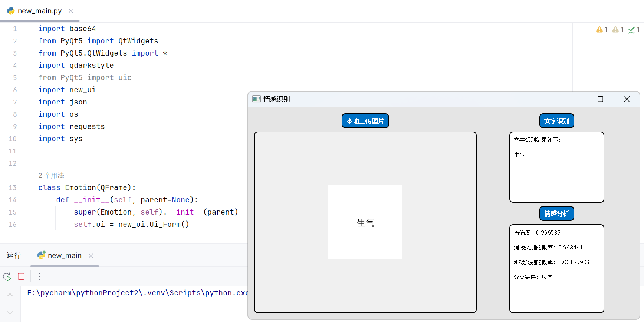Image resolution: width=644 pixels, height=322 pixels.
Task: Click the uploaded 生气 image preview
Action: tap(365, 222)
